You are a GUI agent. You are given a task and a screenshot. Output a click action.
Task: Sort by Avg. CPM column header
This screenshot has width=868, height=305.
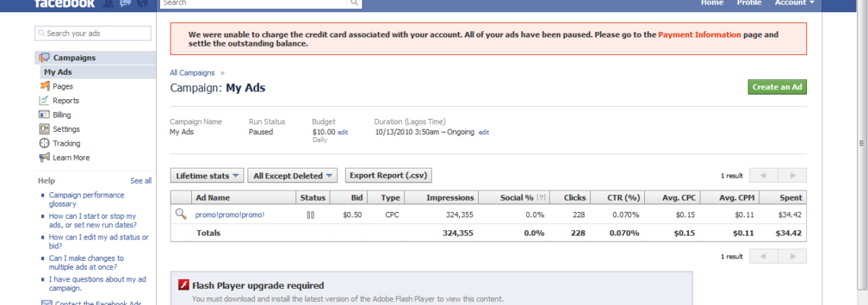tap(730, 197)
